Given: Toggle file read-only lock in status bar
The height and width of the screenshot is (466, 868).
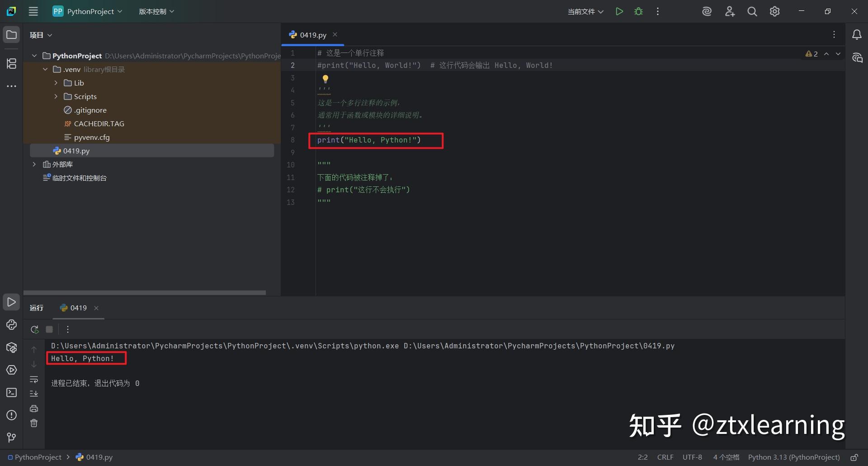Looking at the screenshot, I should [x=856, y=457].
